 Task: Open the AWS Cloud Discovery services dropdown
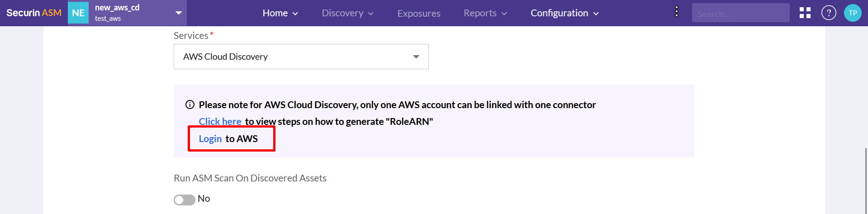(301, 57)
